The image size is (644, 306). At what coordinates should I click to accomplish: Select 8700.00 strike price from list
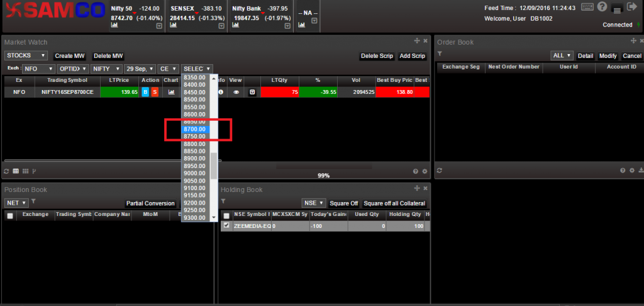click(x=195, y=129)
